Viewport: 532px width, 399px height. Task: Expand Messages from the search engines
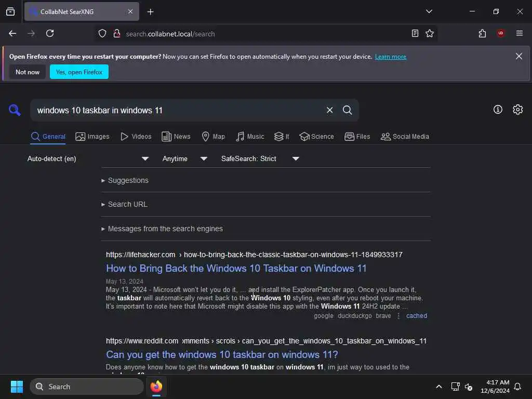point(162,229)
